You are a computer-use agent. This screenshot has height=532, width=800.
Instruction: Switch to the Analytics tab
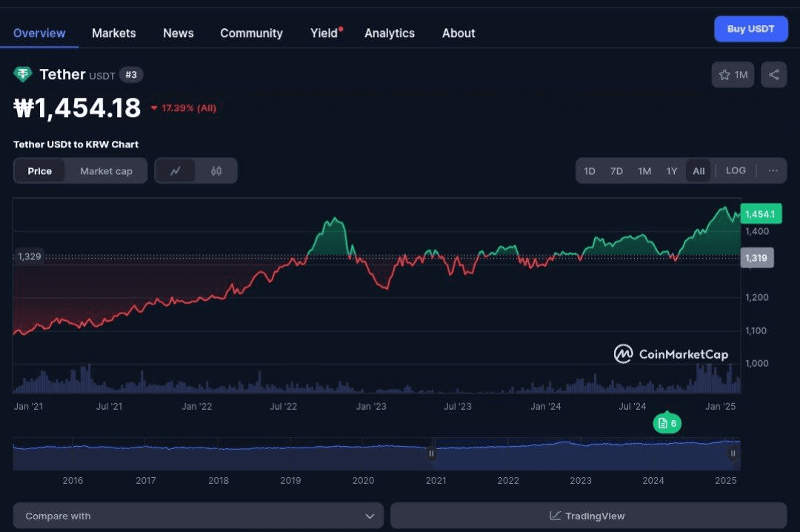pos(390,33)
